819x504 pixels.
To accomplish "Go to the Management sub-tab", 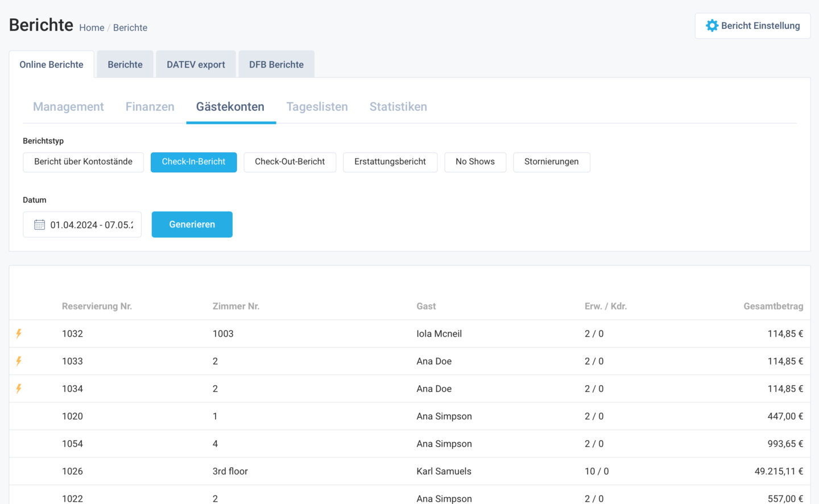I will pyautogui.click(x=68, y=107).
